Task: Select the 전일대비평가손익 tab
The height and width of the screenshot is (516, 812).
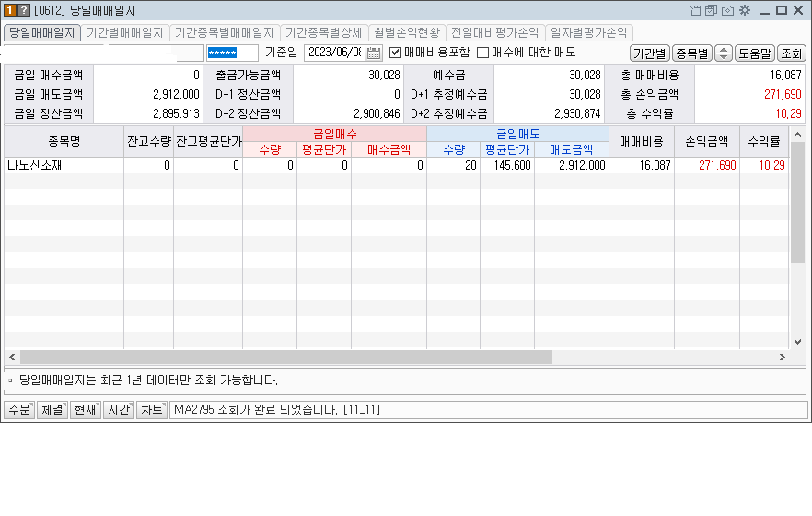Action: (494, 32)
